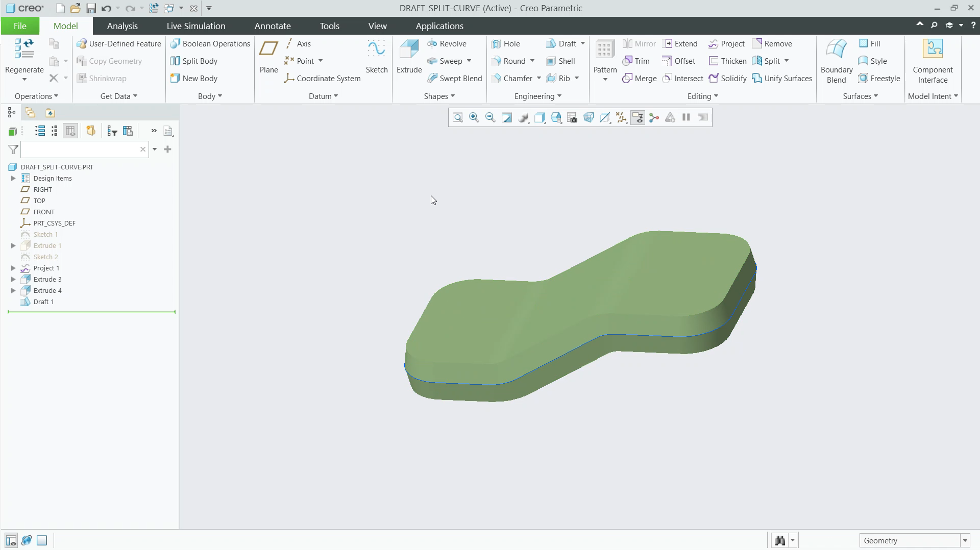Expand the Extrude 1 tree node
The width and height of the screenshot is (980, 550).
pyautogui.click(x=13, y=246)
